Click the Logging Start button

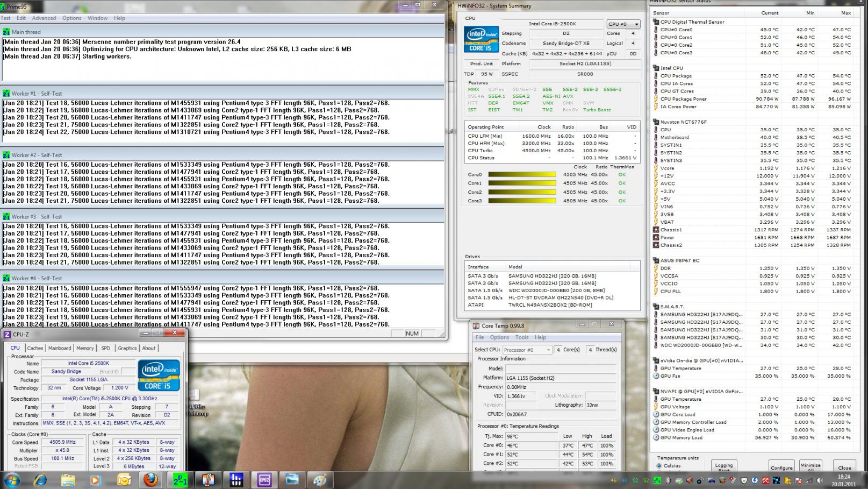[724, 466]
